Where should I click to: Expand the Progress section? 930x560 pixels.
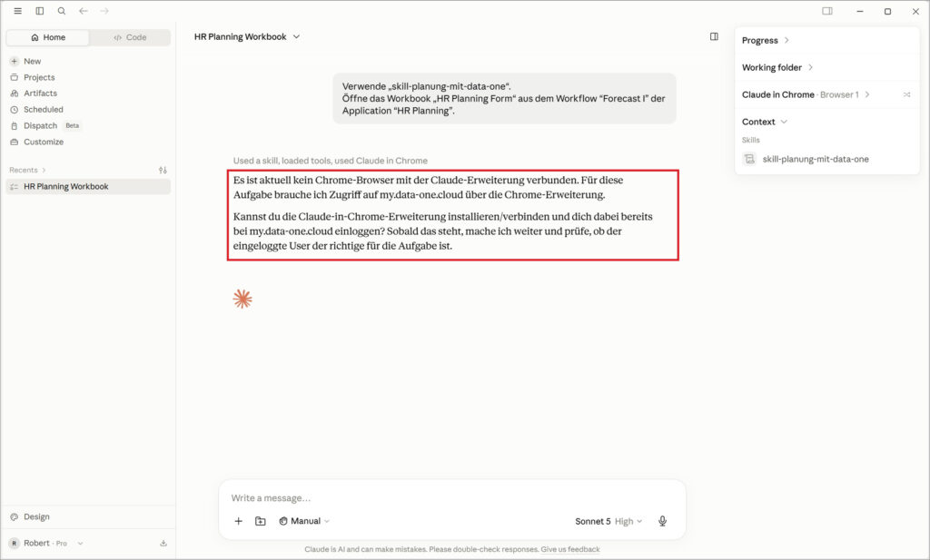(766, 40)
